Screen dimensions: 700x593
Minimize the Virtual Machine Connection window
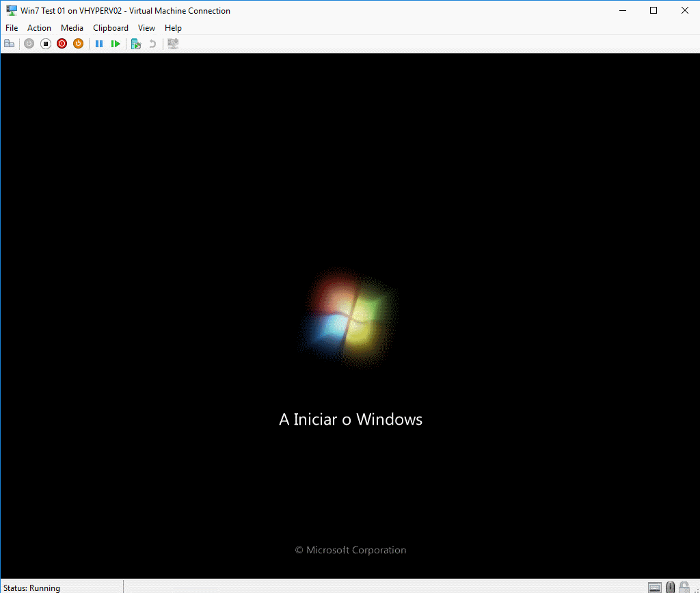click(623, 10)
